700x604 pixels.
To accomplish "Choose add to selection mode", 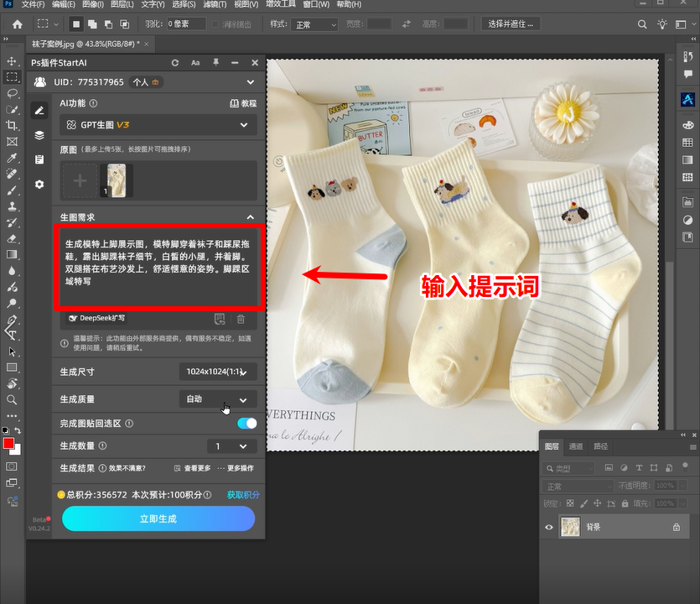I will (92, 24).
